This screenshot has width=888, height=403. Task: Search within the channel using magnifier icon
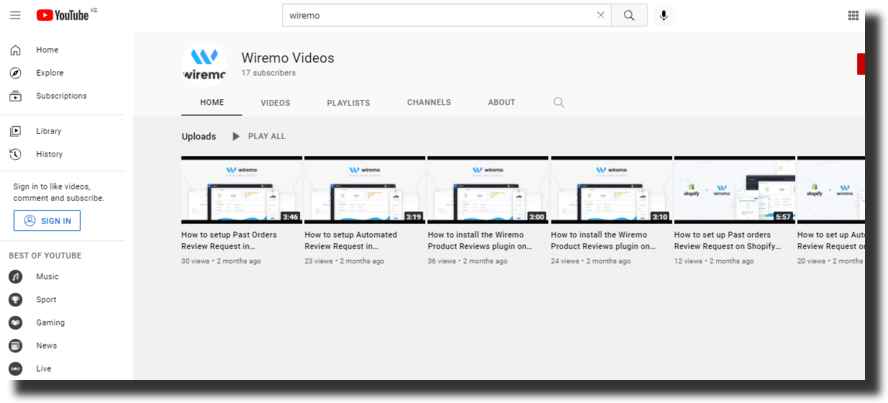click(558, 102)
